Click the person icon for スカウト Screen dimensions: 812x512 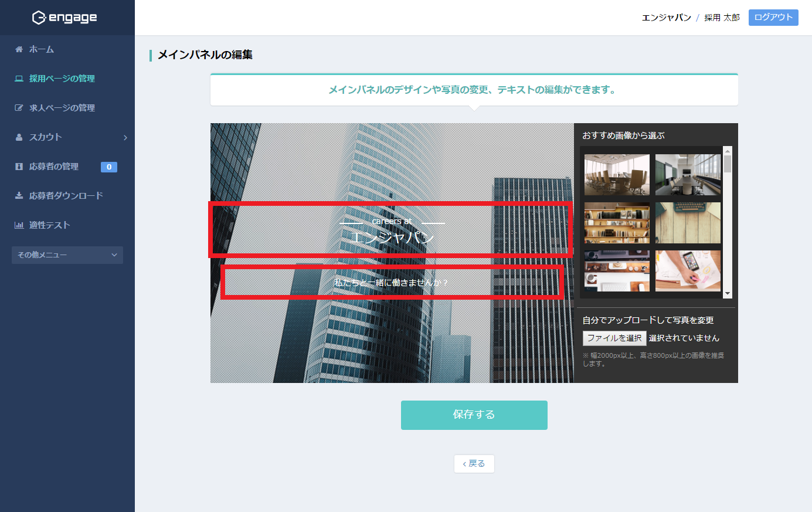coord(19,137)
